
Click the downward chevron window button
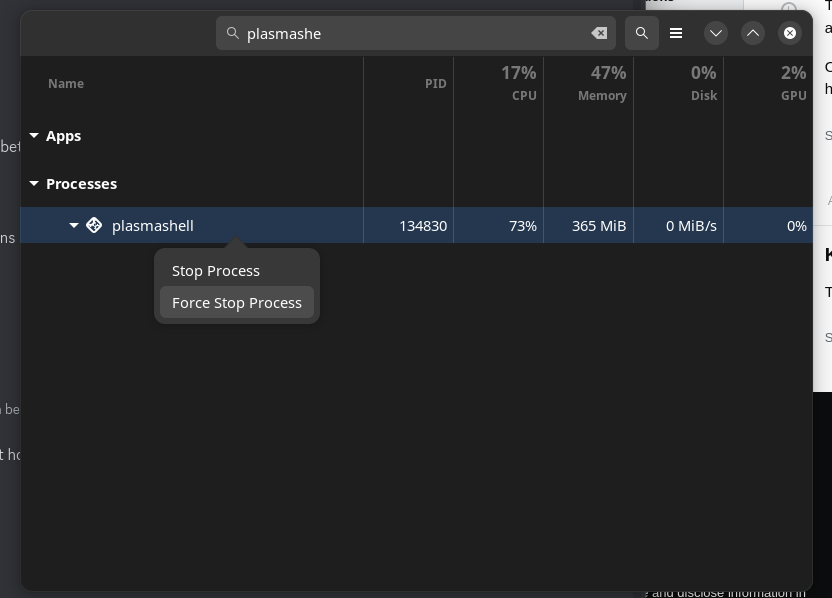(x=716, y=33)
